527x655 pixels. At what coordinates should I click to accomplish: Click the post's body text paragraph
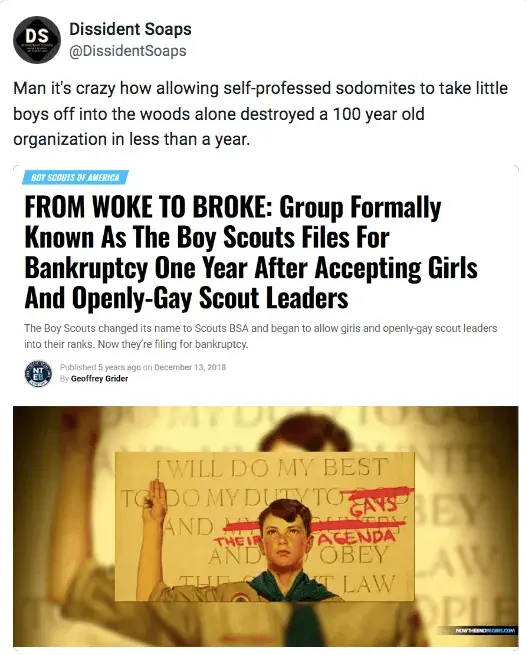[x=261, y=114]
